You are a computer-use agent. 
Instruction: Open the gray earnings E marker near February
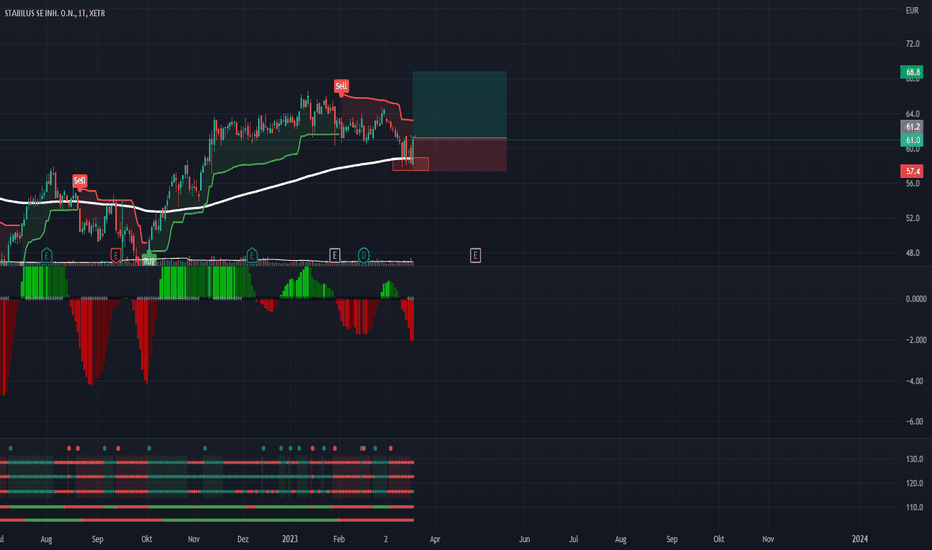335,256
